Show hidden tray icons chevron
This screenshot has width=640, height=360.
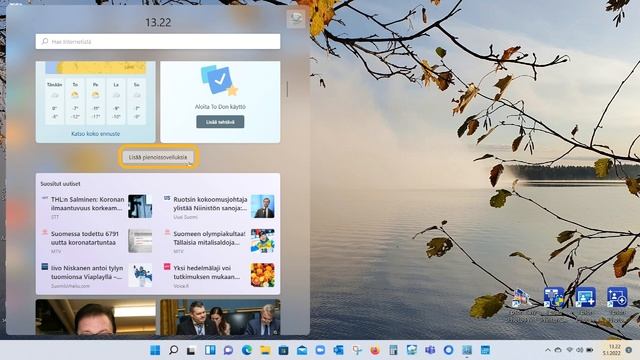548,350
